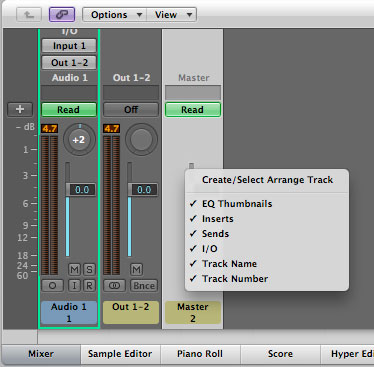
Task: Mute the Audio 1 channel
Action: click(x=74, y=269)
